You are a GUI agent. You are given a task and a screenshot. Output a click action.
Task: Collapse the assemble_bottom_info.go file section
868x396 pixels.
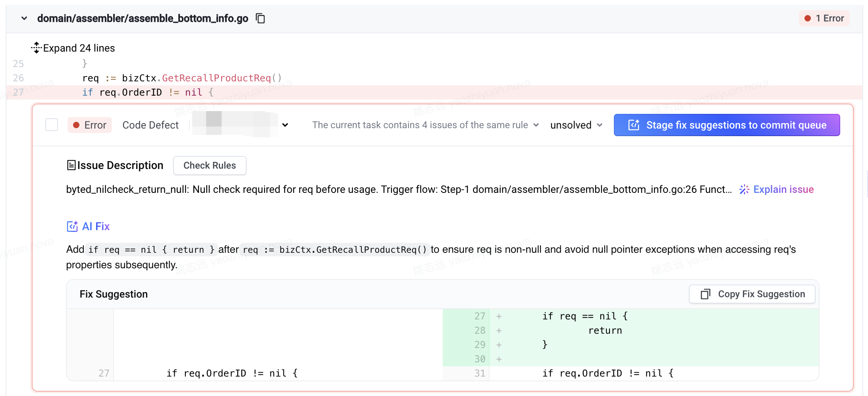pos(24,18)
